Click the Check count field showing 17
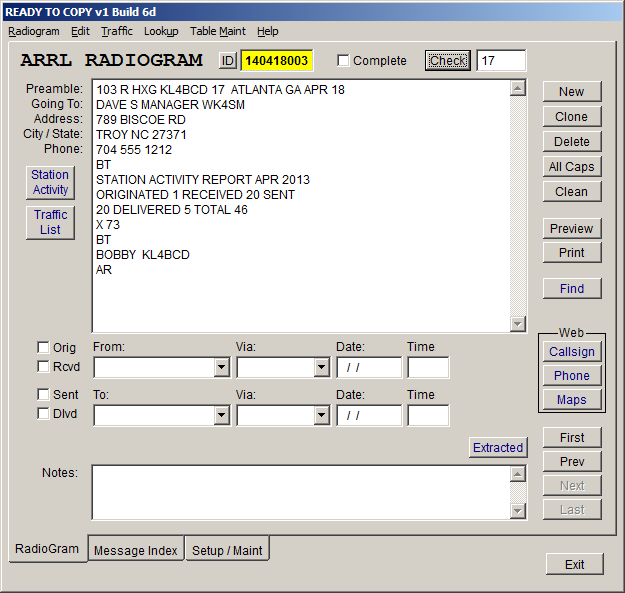The height and width of the screenshot is (593, 625). tap(501, 61)
